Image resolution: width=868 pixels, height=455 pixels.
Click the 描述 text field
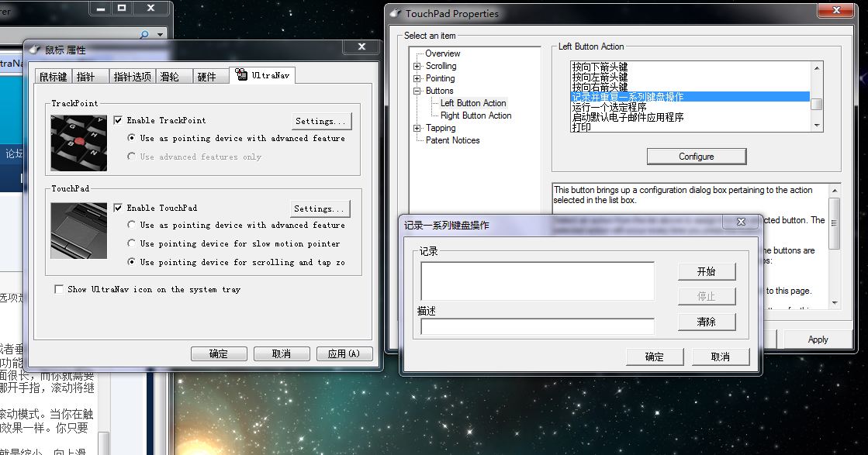[x=537, y=326]
